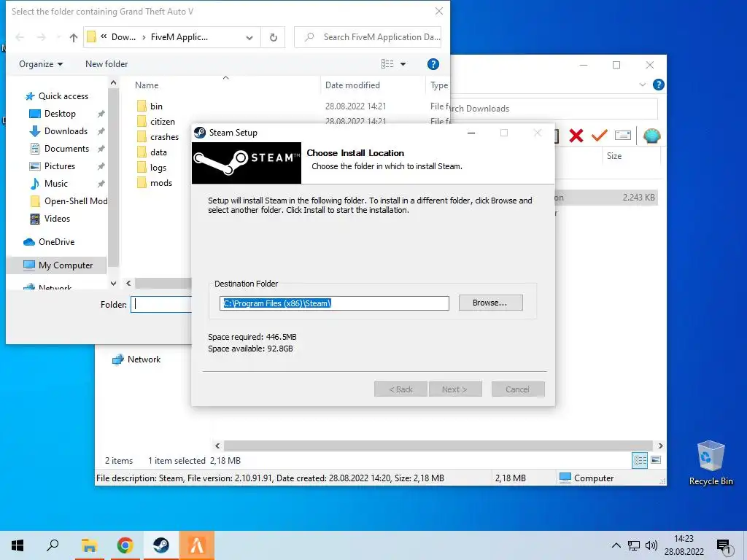
Task: Open the Recycle Bin desktop icon
Action: click(711, 463)
